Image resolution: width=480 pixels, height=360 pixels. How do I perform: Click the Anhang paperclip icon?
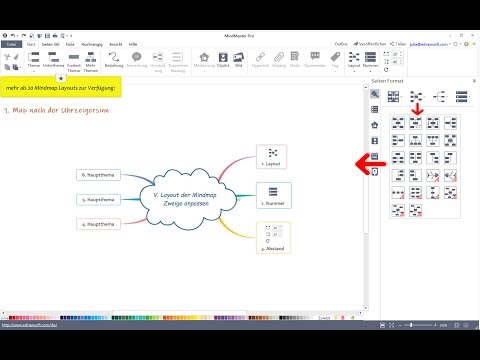pos(279,57)
